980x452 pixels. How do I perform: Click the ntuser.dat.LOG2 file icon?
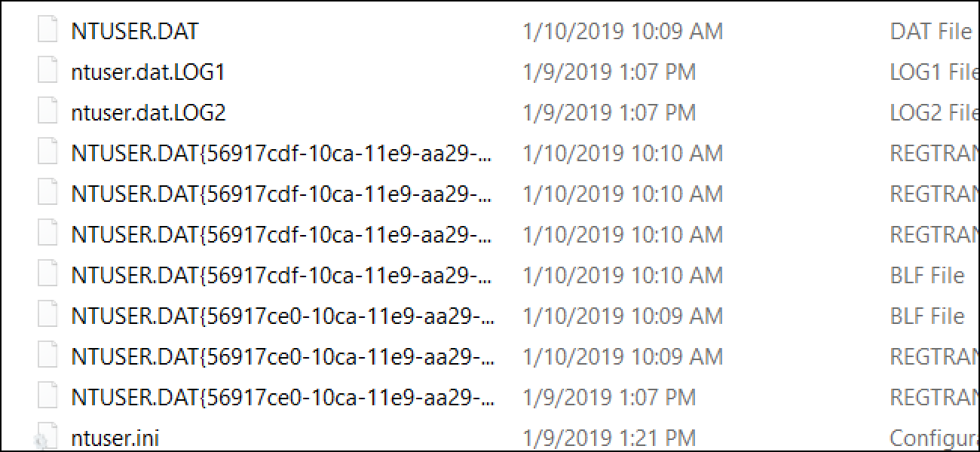[47, 113]
